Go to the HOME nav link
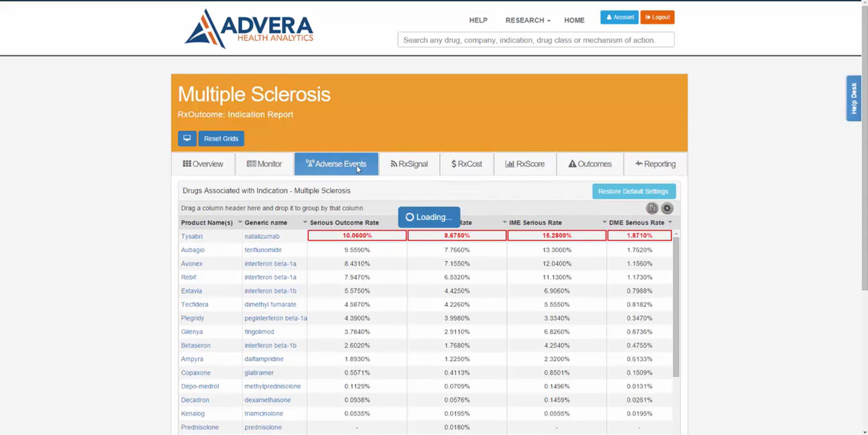The width and height of the screenshot is (868, 435). 574,20
